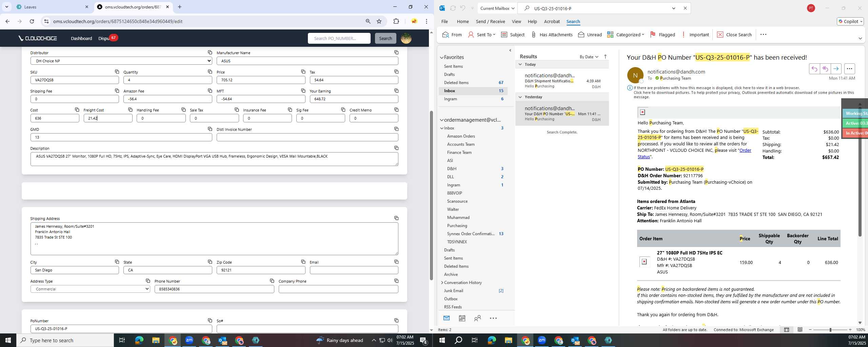Select Synnex Order Confirmation folder

[471, 233]
